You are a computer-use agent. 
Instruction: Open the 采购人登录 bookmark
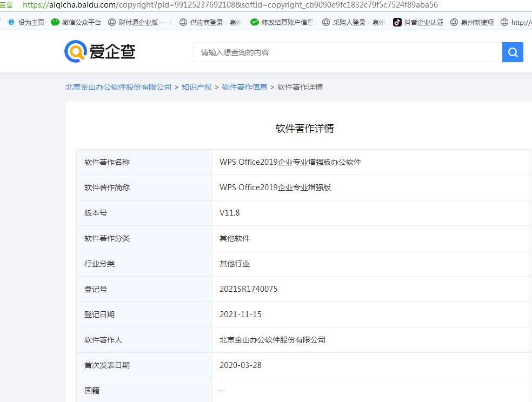click(354, 22)
